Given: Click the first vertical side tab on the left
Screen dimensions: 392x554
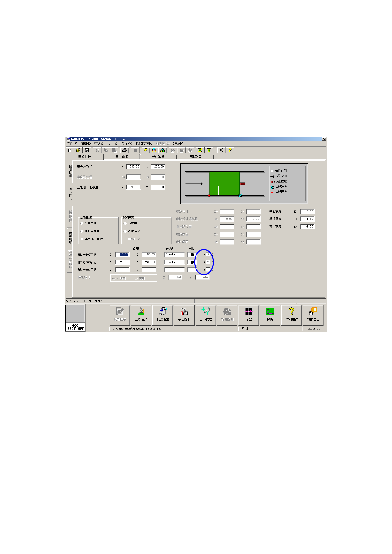Looking at the screenshot, I should click(70, 171).
